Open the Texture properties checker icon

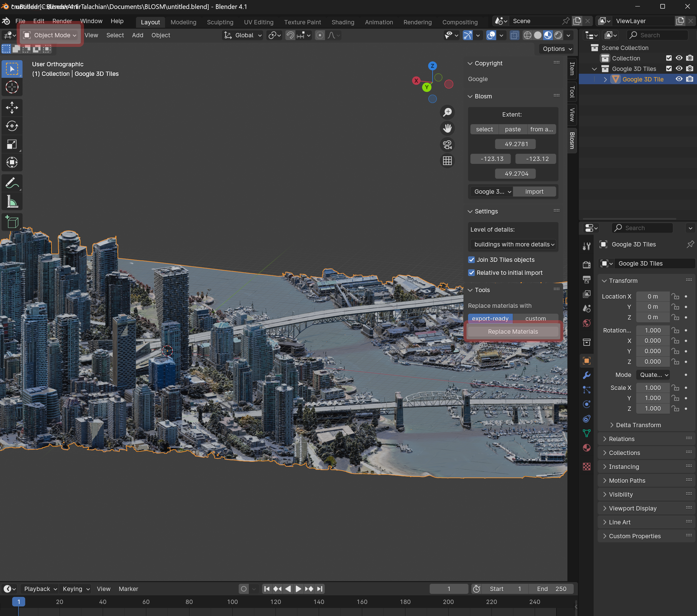(587, 467)
